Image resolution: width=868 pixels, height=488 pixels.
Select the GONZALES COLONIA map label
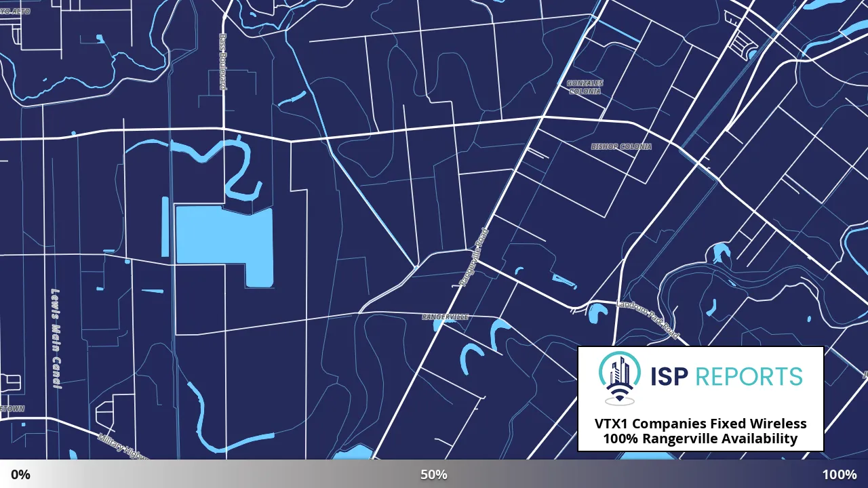pos(585,87)
